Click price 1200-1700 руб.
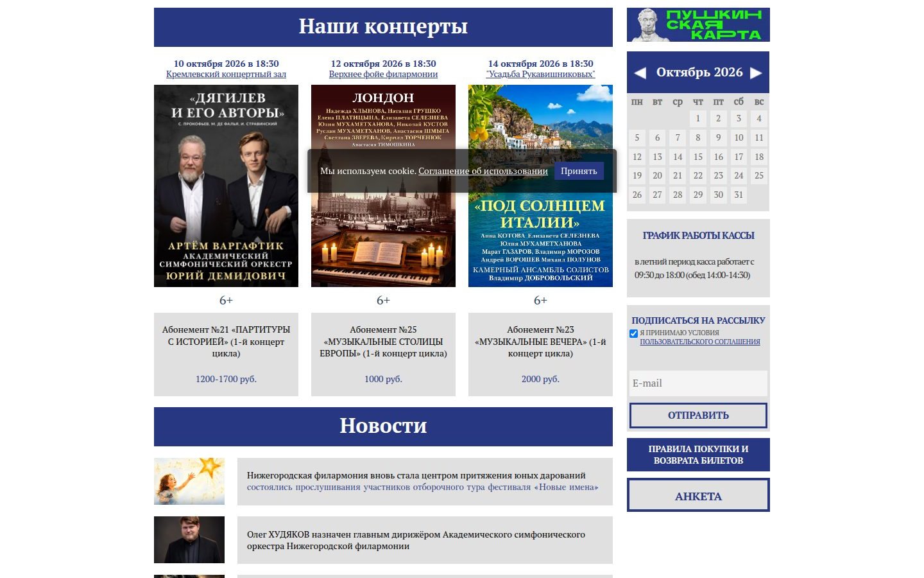 (x=226, y=379)
